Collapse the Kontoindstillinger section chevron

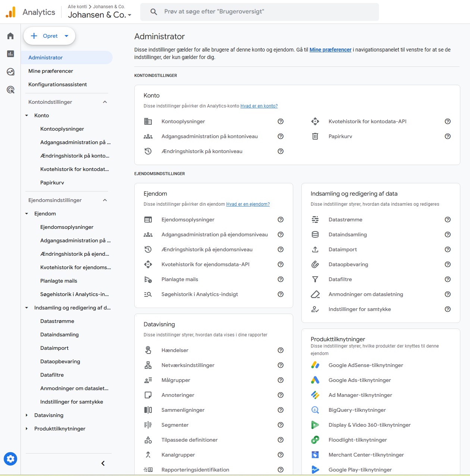[x=105, y=102]
